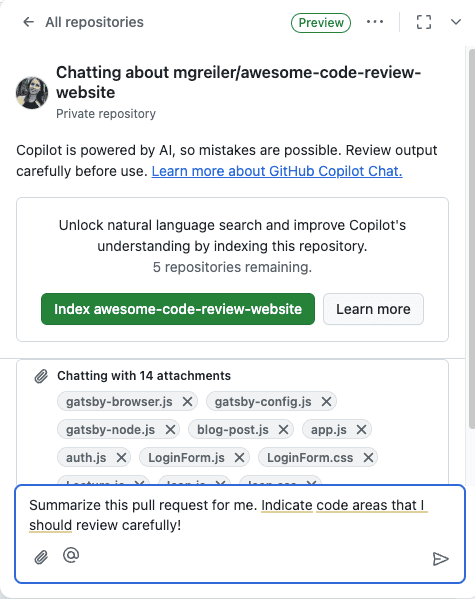
Task: Remove app.js attachment
Action: pyautogui.click(x=361, y=430)
